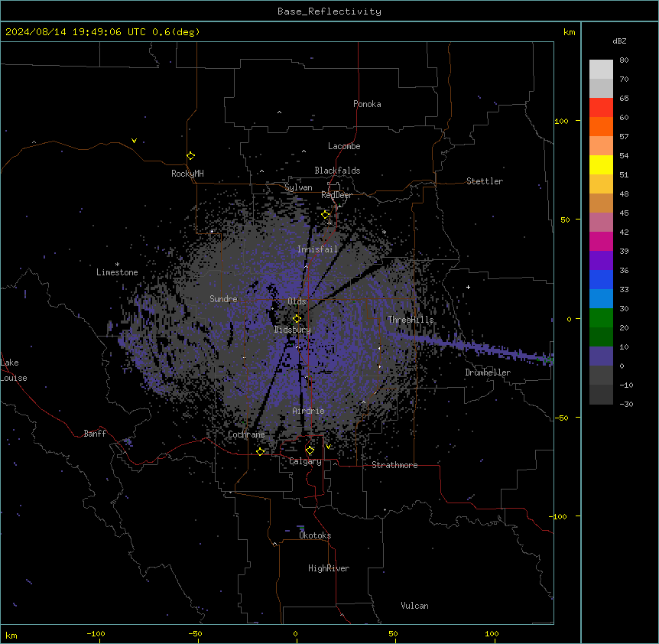
Task: Select the Olds label
Action: [x=297, y=301]
